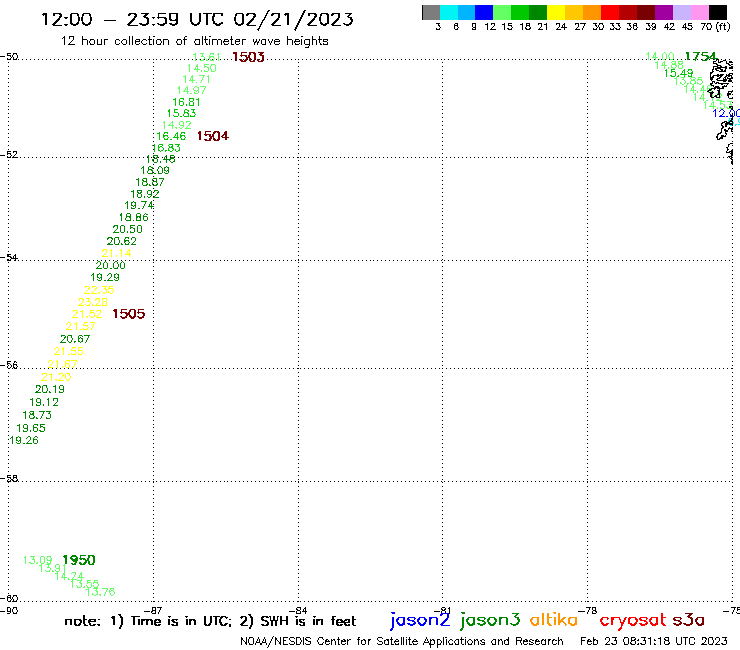Click the 1950 time stamp label

(x=79, y=560)
